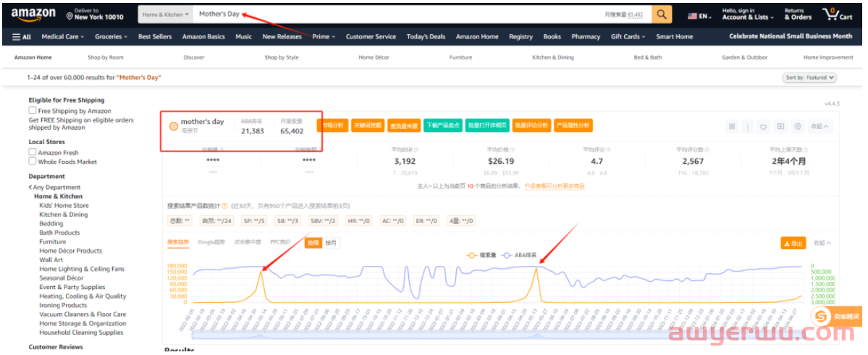The height and width of the screenshot is (355, 868).
Task: Click the green 批量打开详细页 button
Action: tap(487, 126)
